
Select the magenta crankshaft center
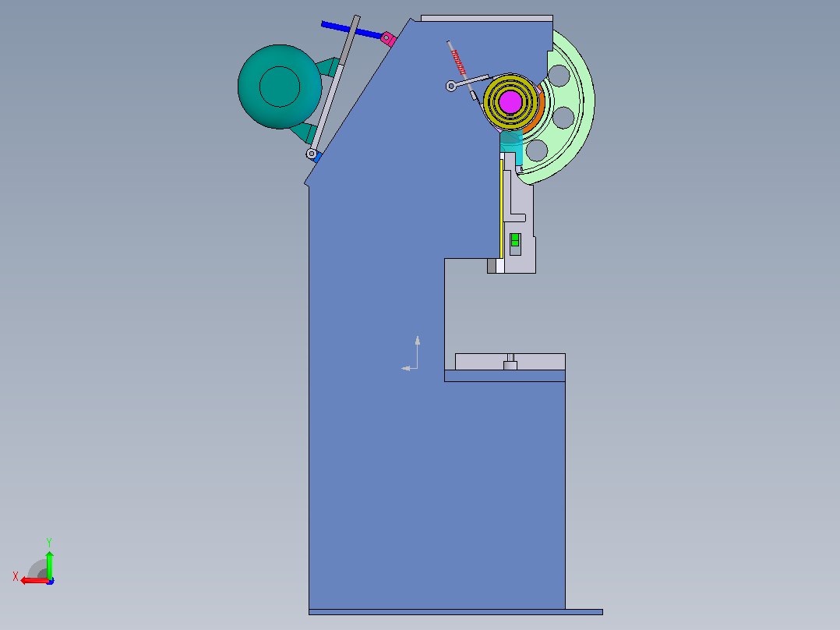pos(510,102)
